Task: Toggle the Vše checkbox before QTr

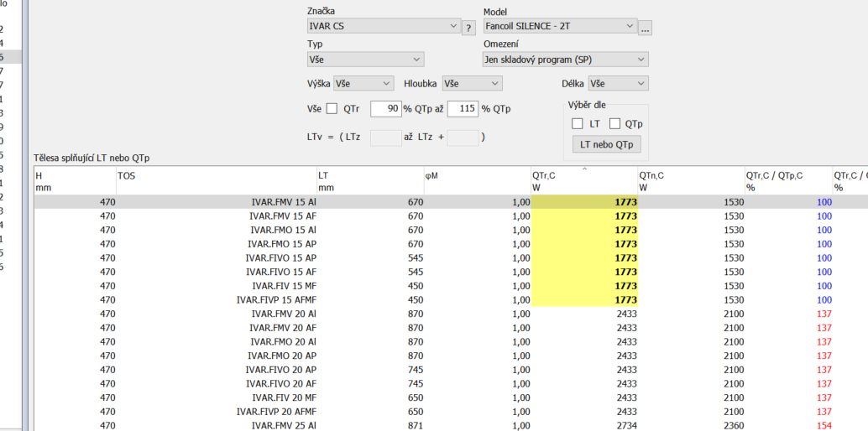Action: click(x=332, y=109)
